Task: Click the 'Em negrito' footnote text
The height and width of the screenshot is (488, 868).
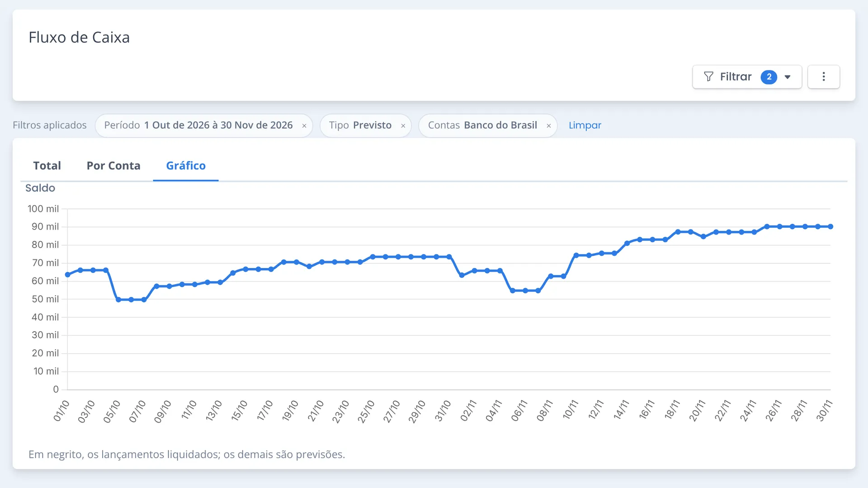Action: 187,455
